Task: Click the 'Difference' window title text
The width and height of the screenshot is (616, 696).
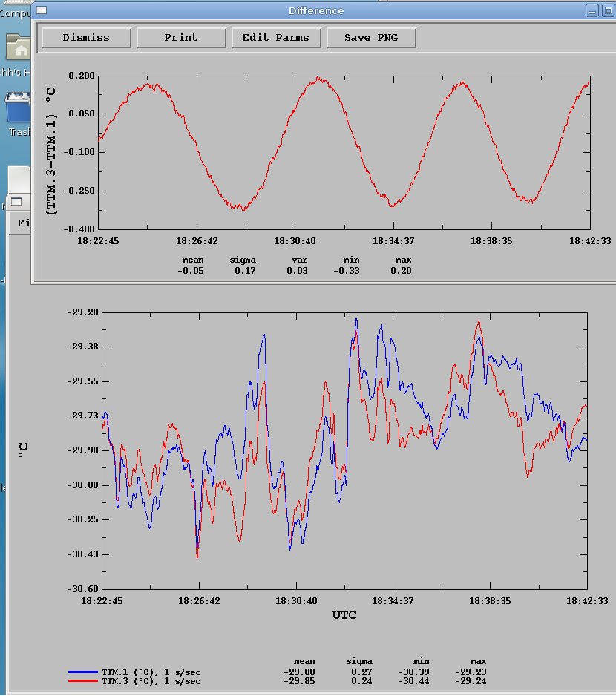Action: coord(316,10)
